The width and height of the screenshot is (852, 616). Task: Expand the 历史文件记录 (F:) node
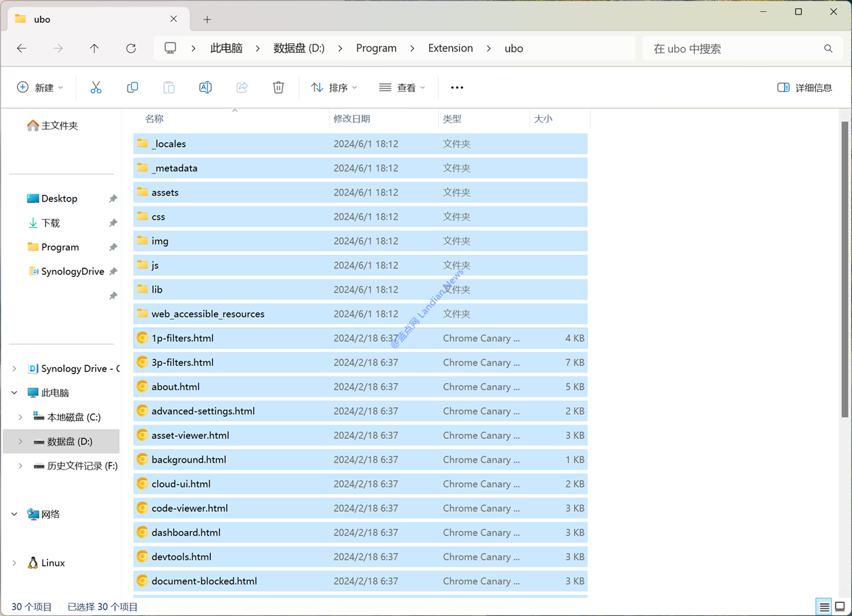21,466
